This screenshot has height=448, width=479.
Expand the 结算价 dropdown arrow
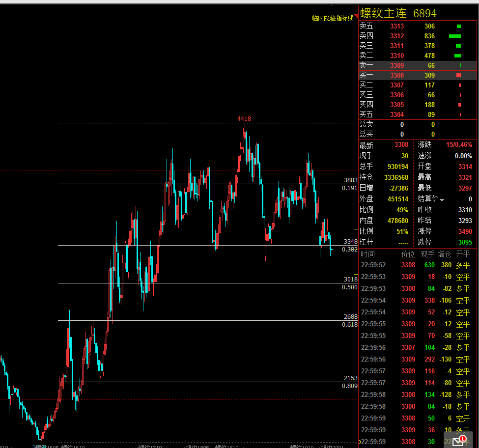click(442, 200)
